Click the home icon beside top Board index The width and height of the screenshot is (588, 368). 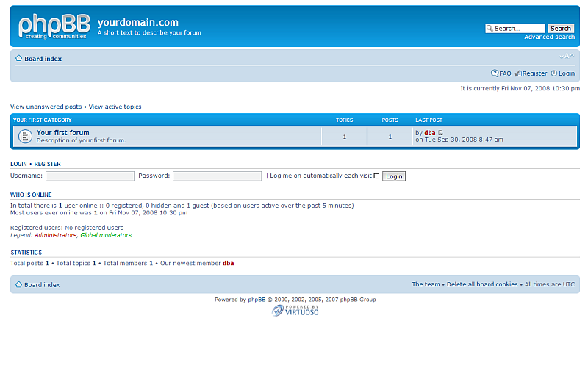19,58
